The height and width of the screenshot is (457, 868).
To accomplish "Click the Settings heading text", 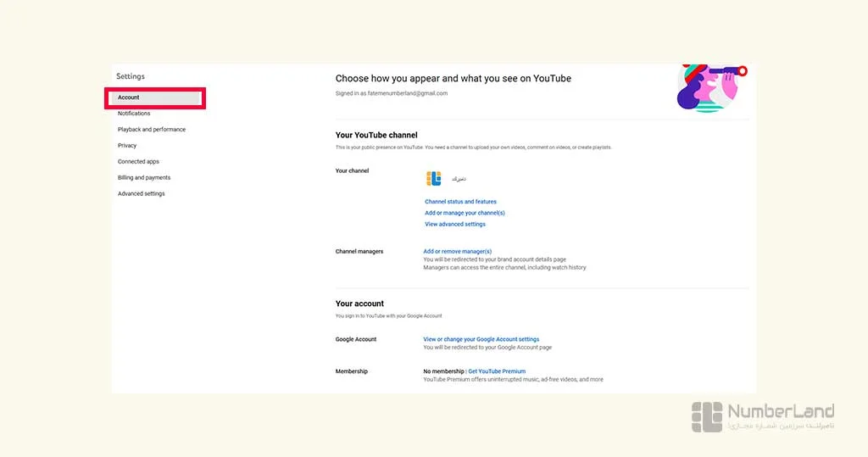I will [131, 76].
